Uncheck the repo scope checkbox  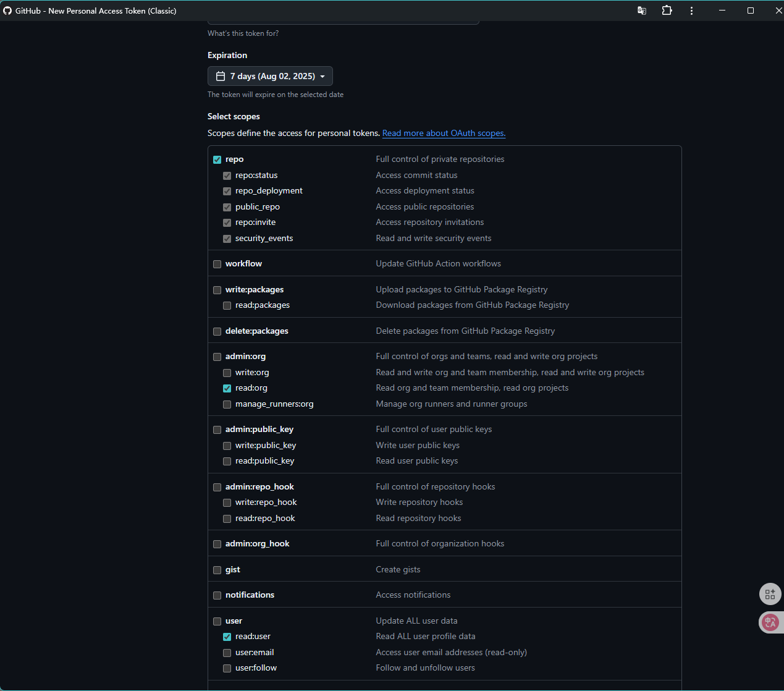pyautogui.click(x=217, y=159)
